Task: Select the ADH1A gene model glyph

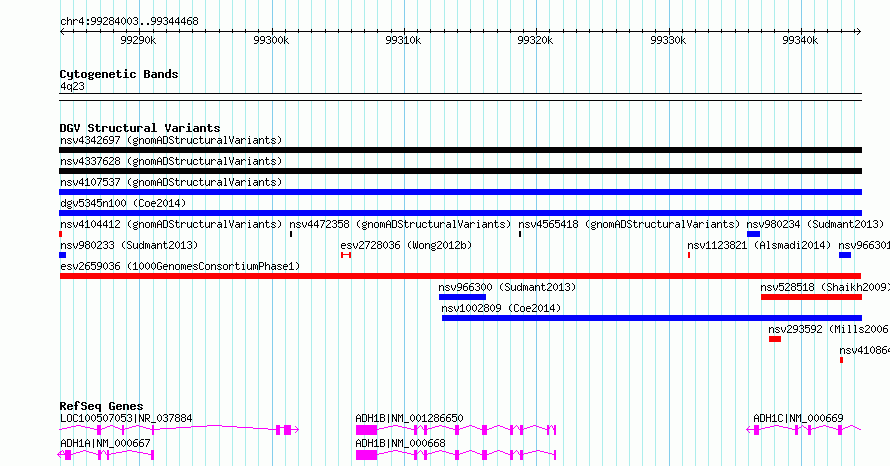Action: 106,455
